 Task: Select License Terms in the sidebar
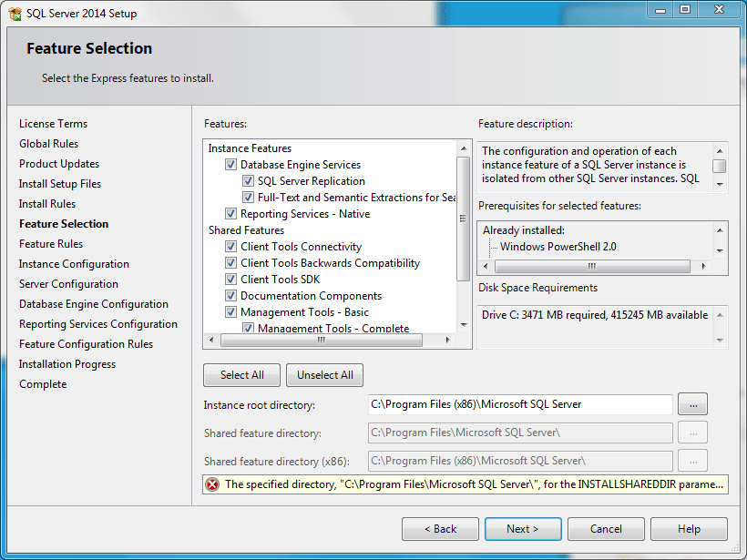[x=53, y=123]
